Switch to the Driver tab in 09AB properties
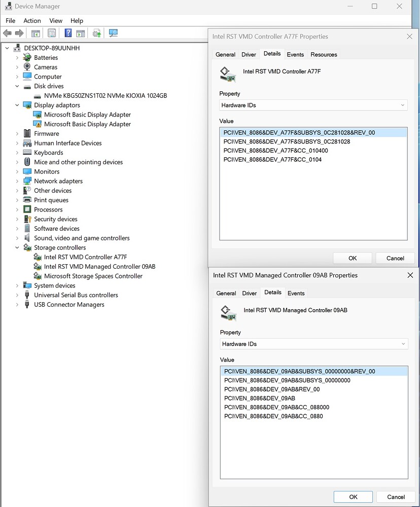Screen dimensions: 420x507 tap(250, 293)
